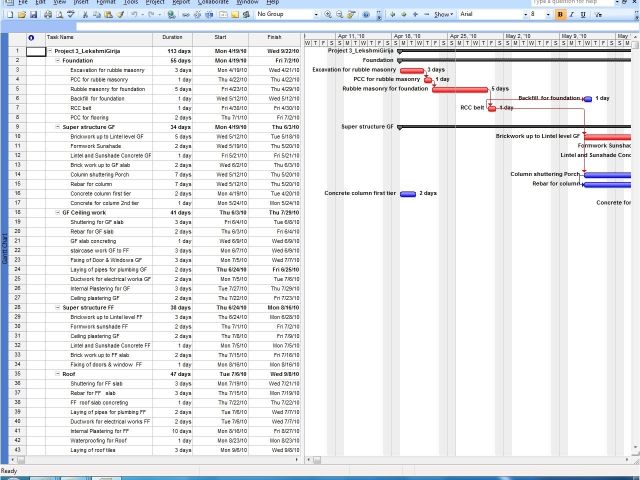Screen dimensions: 640x480
Task: Toggle Underline formatting button
Action: point(584,15)
